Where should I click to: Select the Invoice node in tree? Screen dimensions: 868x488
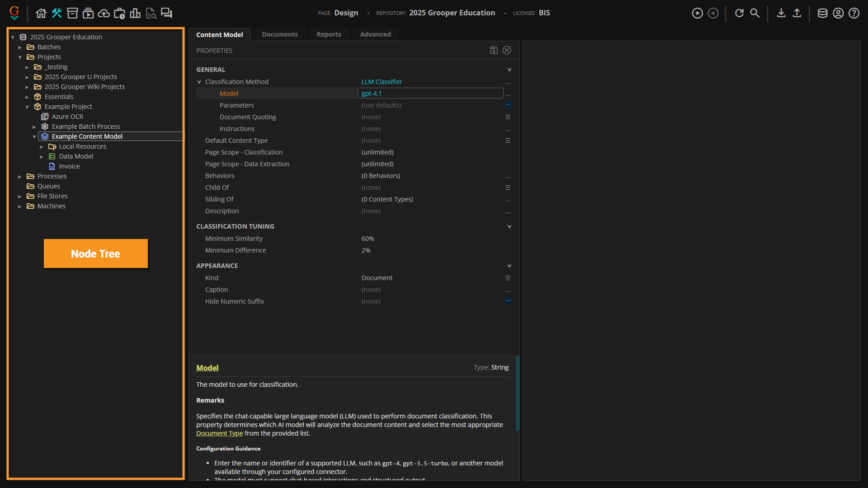coord(69,166)
